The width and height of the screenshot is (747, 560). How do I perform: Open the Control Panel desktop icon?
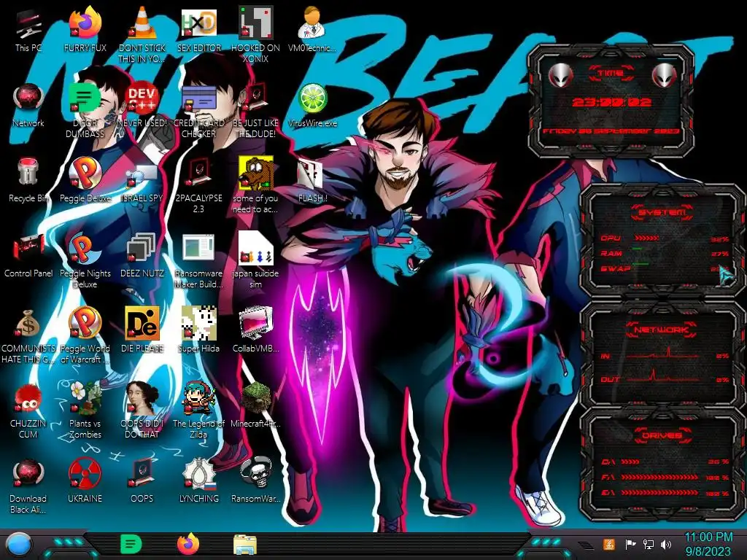point(28,248)
